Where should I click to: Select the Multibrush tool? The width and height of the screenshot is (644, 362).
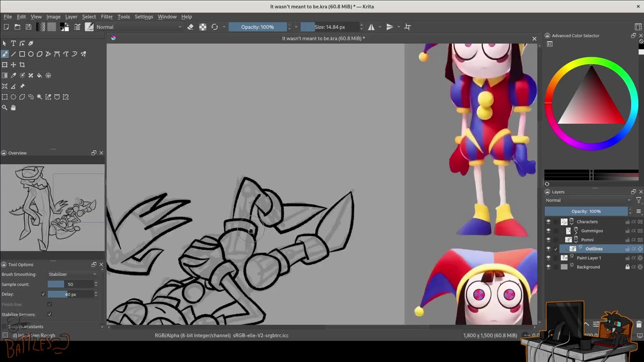click(x=83, y=54)
